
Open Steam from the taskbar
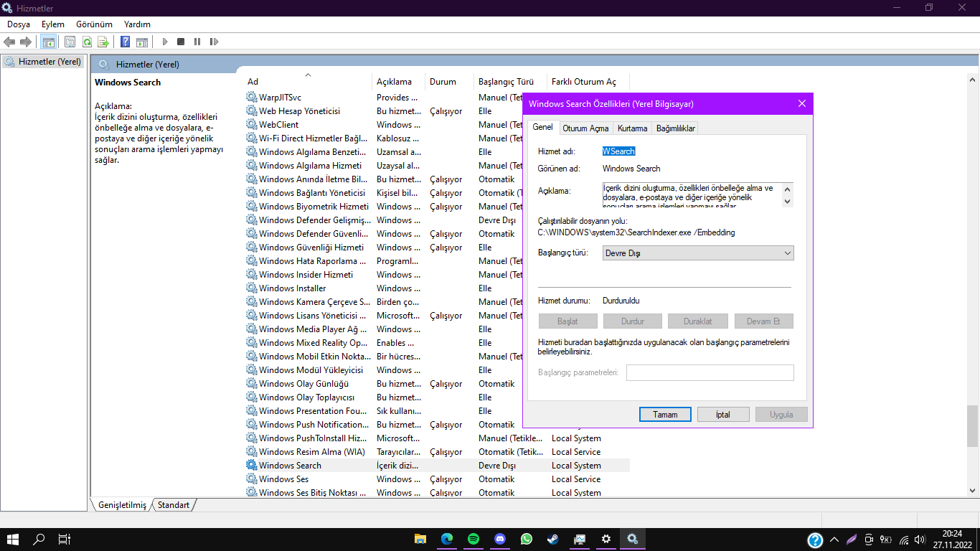coord(553,539)
